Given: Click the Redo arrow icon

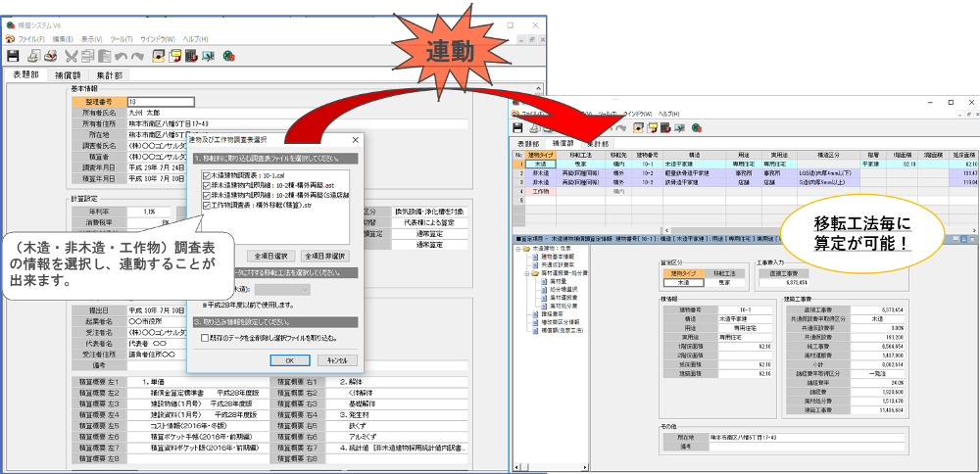Looking at the screenshot, I should [138, 57].
